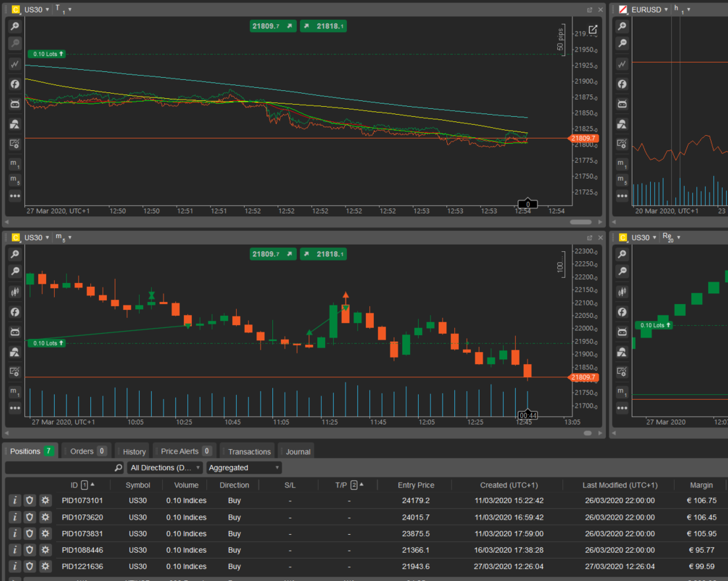This screenshot has height=581, width=728.
Task: Open chart settings icon on top US30 tick chart
Action: pyautogui.click(x=15, y=144)
